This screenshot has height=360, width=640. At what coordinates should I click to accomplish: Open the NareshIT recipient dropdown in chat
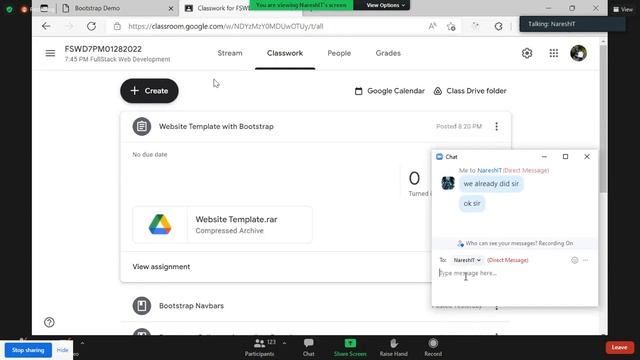[x=467, y=260]
